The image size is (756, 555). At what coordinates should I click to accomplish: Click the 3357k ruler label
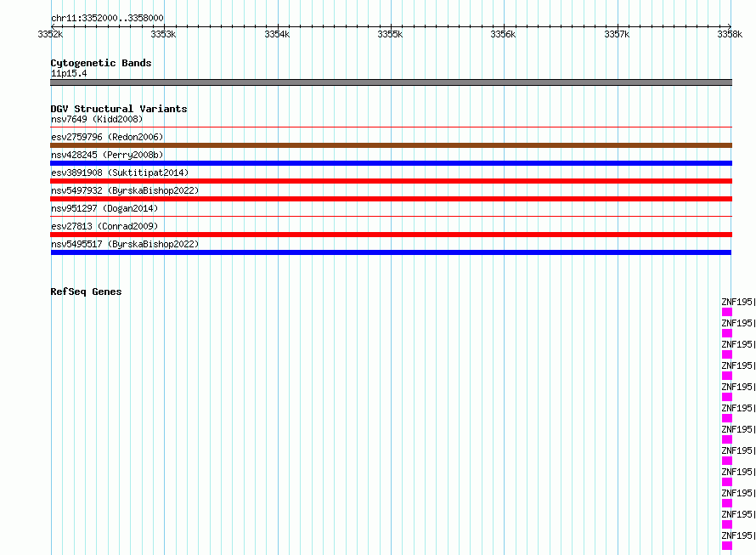617,34
